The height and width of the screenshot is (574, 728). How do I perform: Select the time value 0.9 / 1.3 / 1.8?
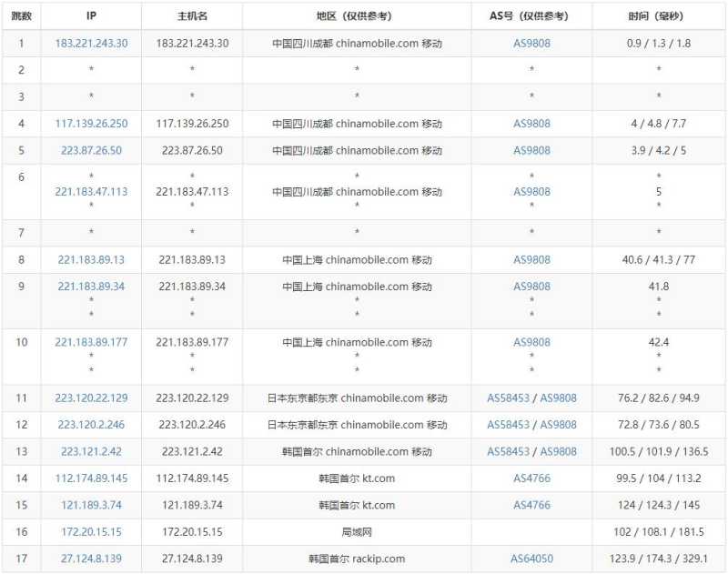pyautogui.click(x=658, y=44)
